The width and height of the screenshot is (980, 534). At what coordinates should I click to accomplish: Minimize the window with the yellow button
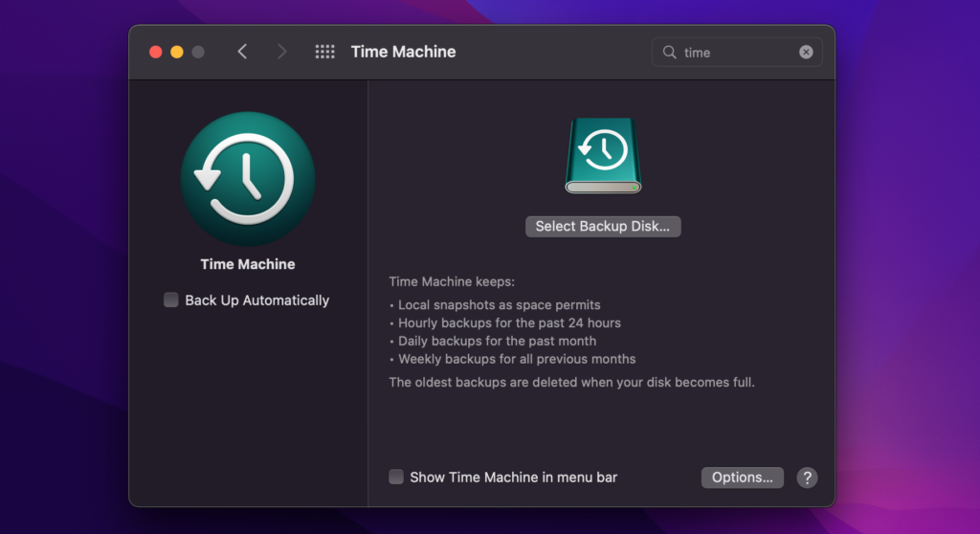177,52
